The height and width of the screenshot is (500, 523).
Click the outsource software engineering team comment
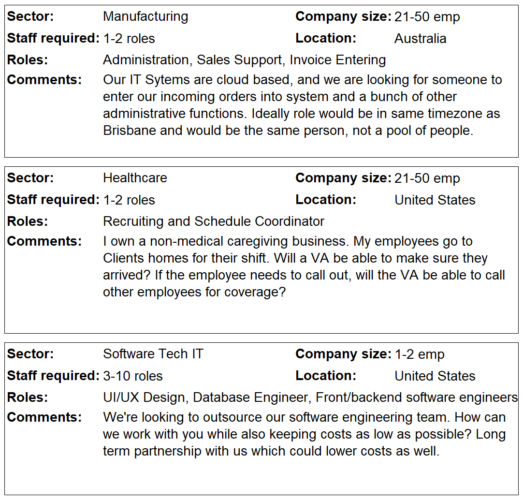304,434
